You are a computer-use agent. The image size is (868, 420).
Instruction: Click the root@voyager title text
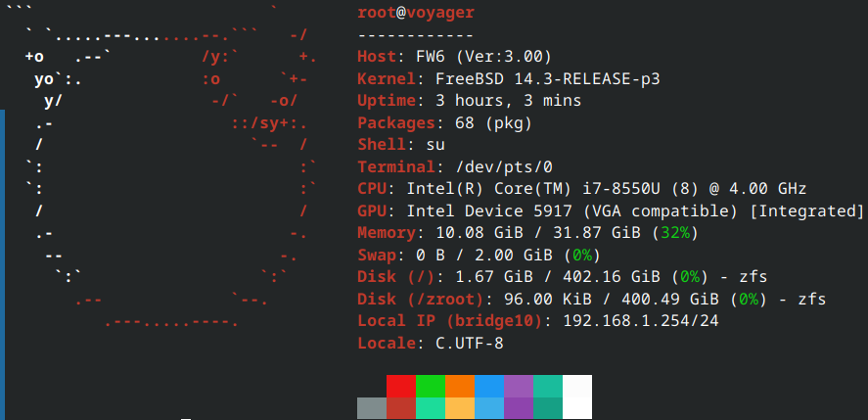tap(416, 13)
